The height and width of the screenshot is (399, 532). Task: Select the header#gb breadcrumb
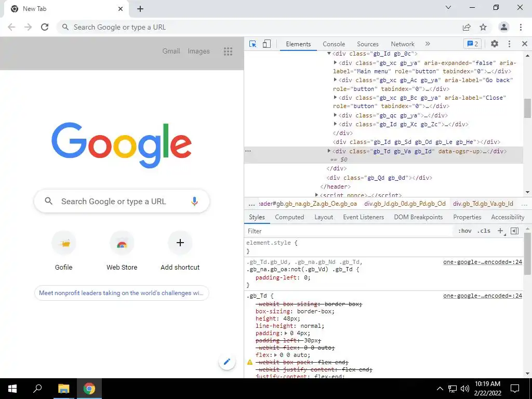click(x=308, y=204)
